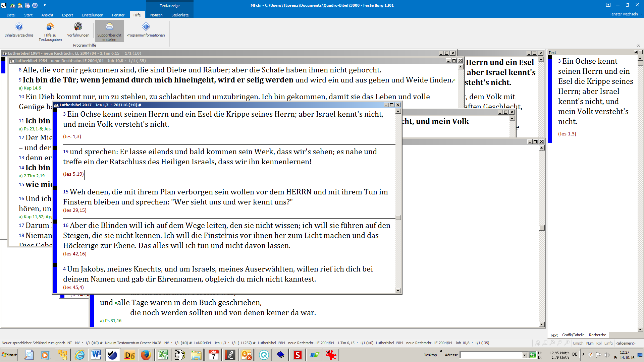Open Programminformationen info icon

[146, 27]
